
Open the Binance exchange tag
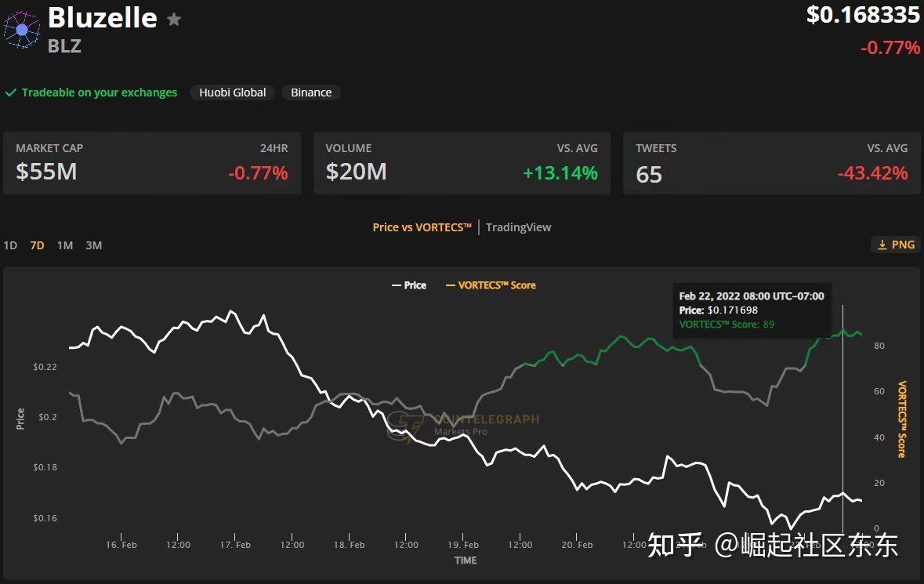[x=311, y=92]
